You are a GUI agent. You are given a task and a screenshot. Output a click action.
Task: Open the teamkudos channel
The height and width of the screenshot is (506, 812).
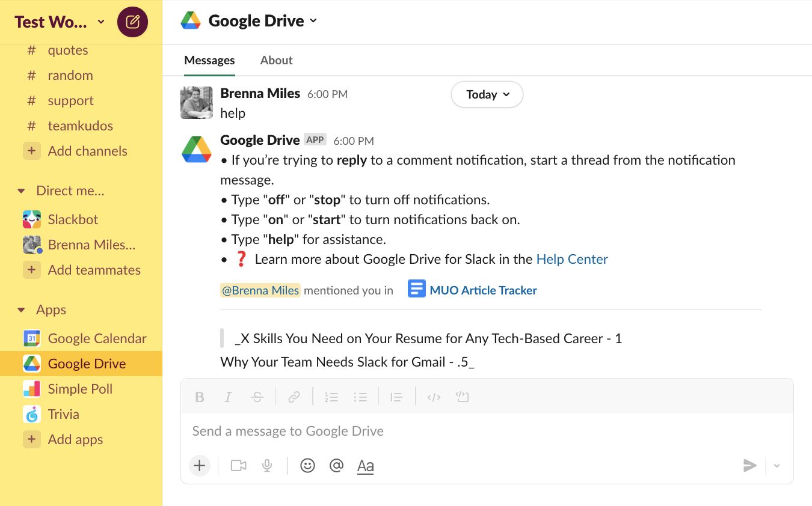(81, 126)
